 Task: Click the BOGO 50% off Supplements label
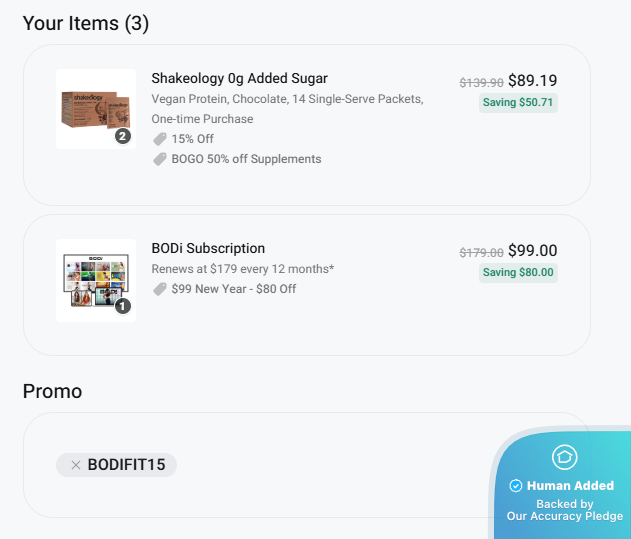(x=246, y=159)
